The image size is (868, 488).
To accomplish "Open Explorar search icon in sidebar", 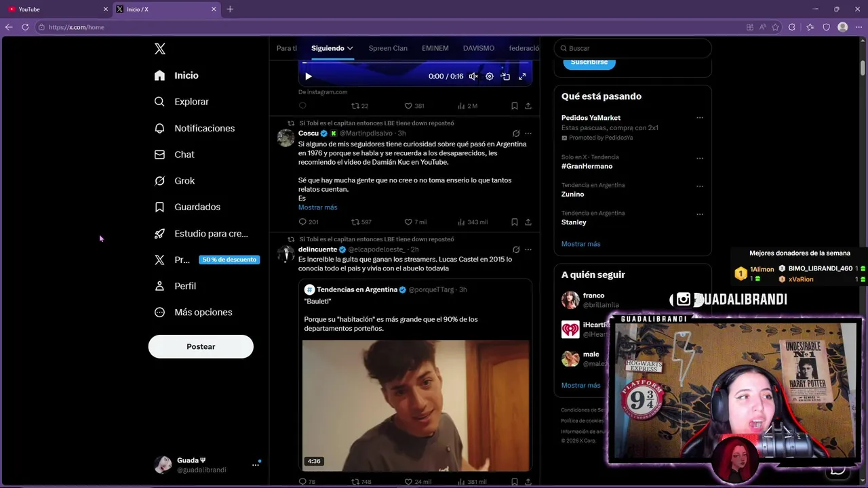I will pos(159,102).
